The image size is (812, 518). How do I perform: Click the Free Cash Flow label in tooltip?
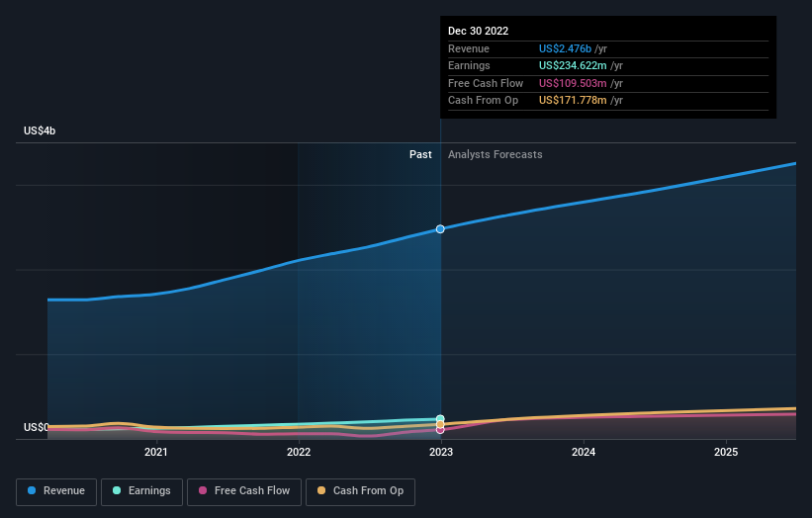[x=486, y=83]
